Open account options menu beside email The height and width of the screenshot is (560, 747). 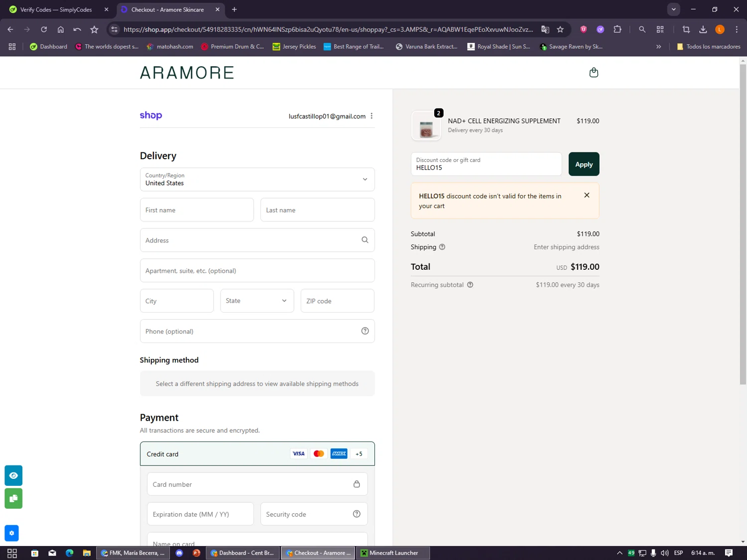[372, 116]
